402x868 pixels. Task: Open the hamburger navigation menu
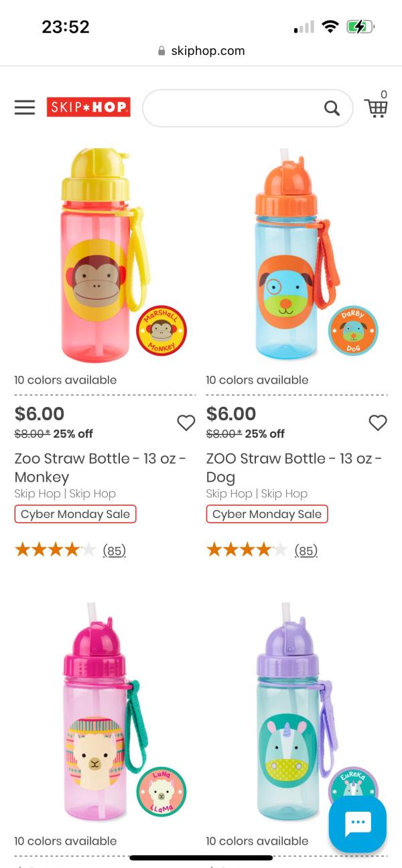point(25,108)
